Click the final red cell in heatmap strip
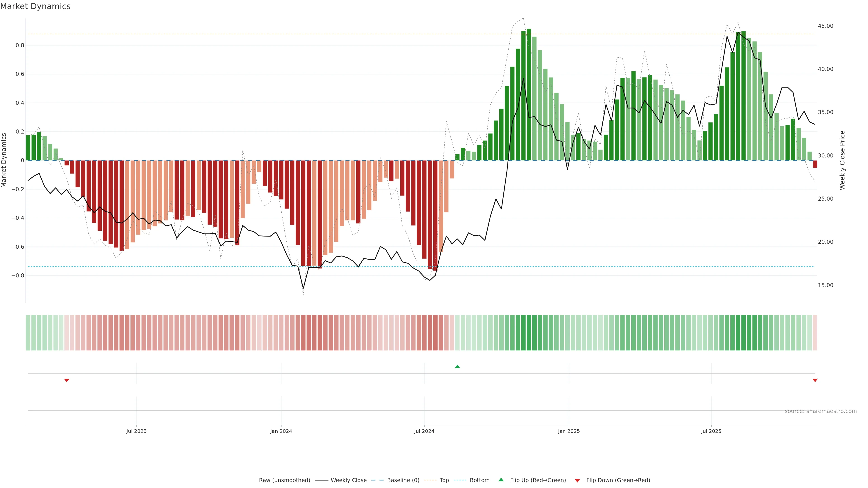 815,332
